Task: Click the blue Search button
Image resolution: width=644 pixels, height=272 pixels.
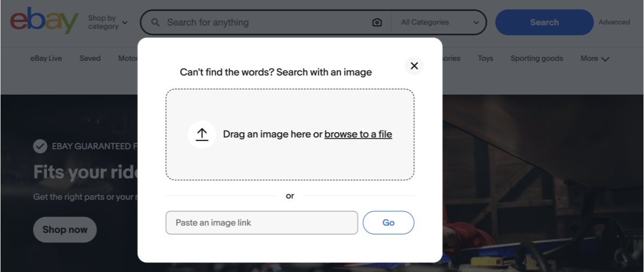Action: tap(544, 23)
